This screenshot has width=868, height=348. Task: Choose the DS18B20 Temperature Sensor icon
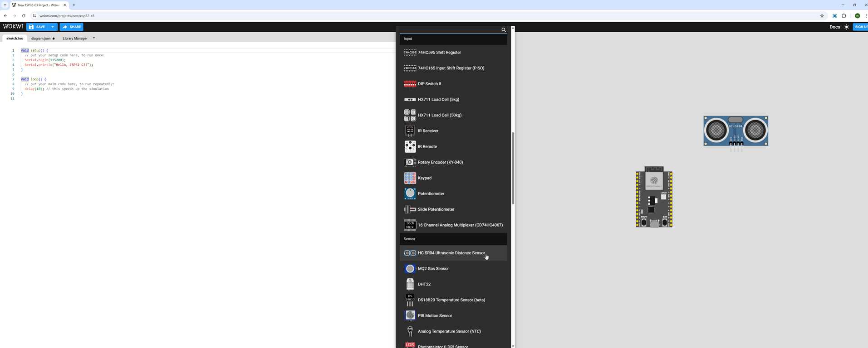coord(410,300)
